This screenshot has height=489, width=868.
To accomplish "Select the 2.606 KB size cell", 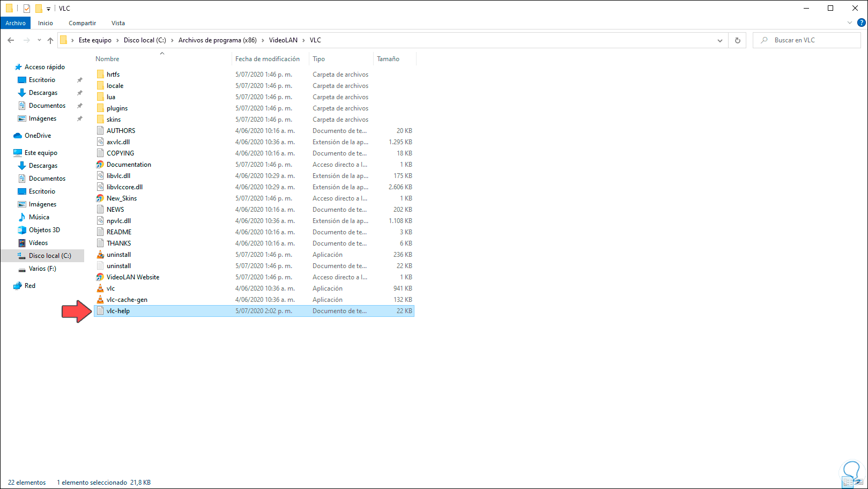I will point(400,187).
